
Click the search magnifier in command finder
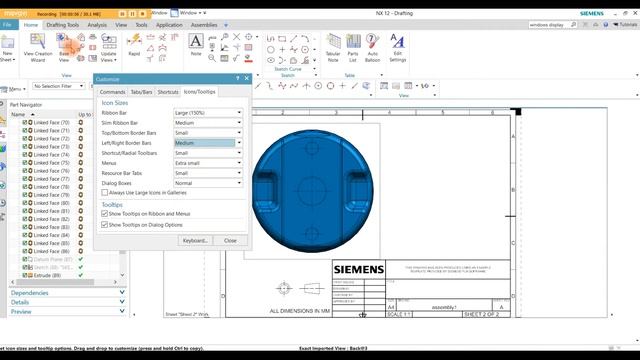573,25
